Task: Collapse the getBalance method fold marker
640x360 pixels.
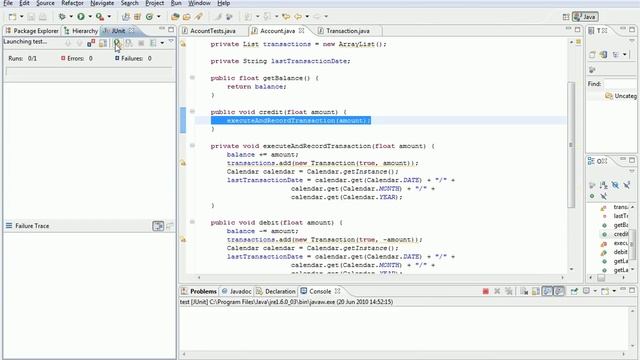Action: click(192, 78)
